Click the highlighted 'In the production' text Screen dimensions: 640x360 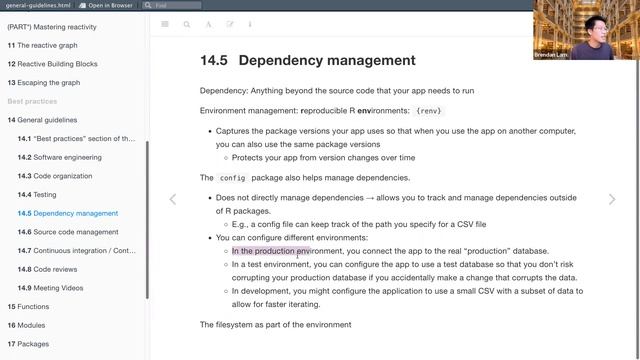tap(271, 251)
